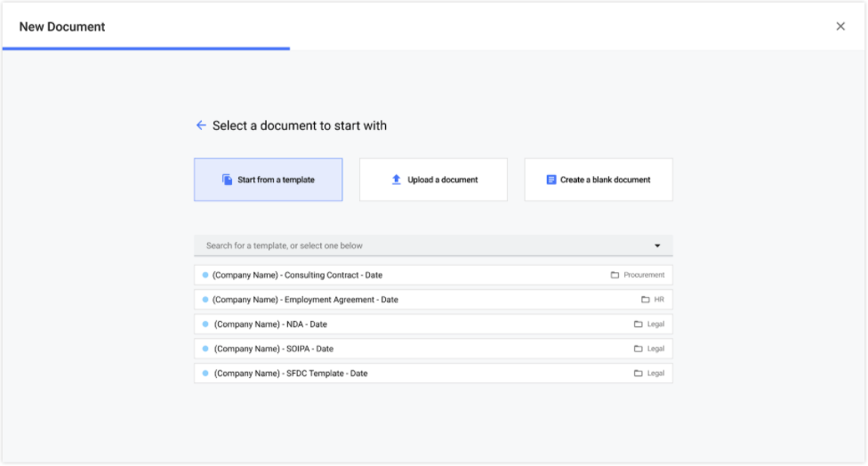The width and height of the screenshot is (868, 466).
Task: Click the HR folder icon
Action: click(x=646, y=300)
